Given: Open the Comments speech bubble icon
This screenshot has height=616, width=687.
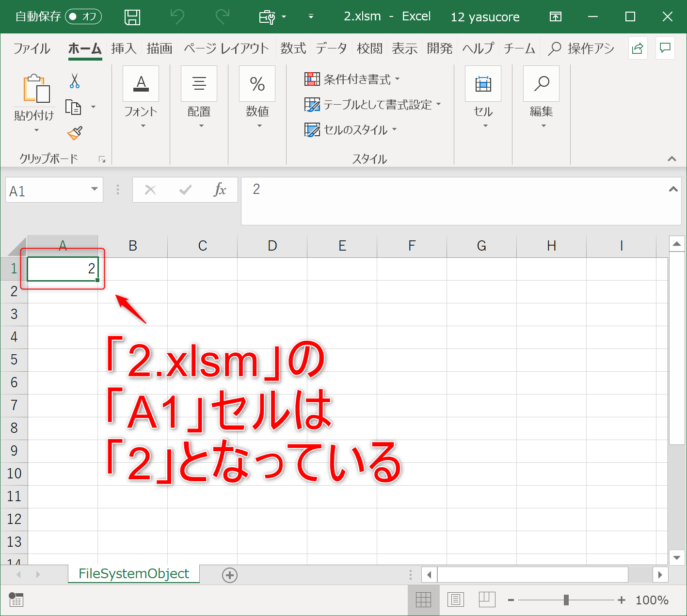Looking at the screenshot, I should pyautogui.click(x=665, y=48).
